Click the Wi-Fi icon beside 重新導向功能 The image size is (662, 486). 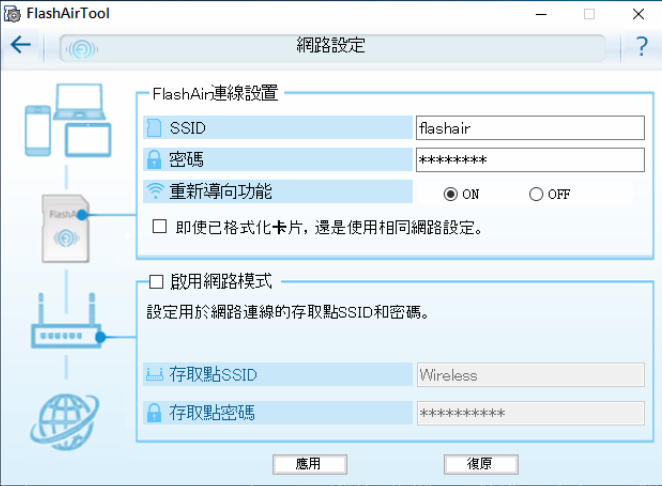point(155,191)
